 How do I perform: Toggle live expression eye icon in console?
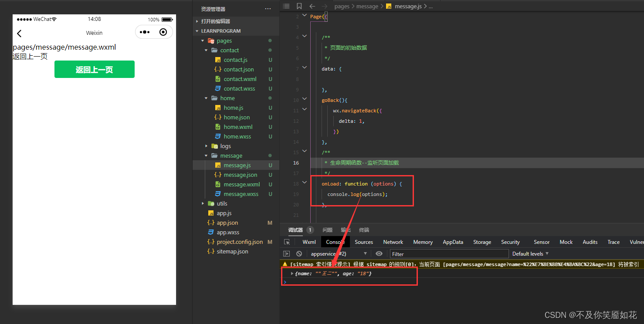tap(379, 253)
